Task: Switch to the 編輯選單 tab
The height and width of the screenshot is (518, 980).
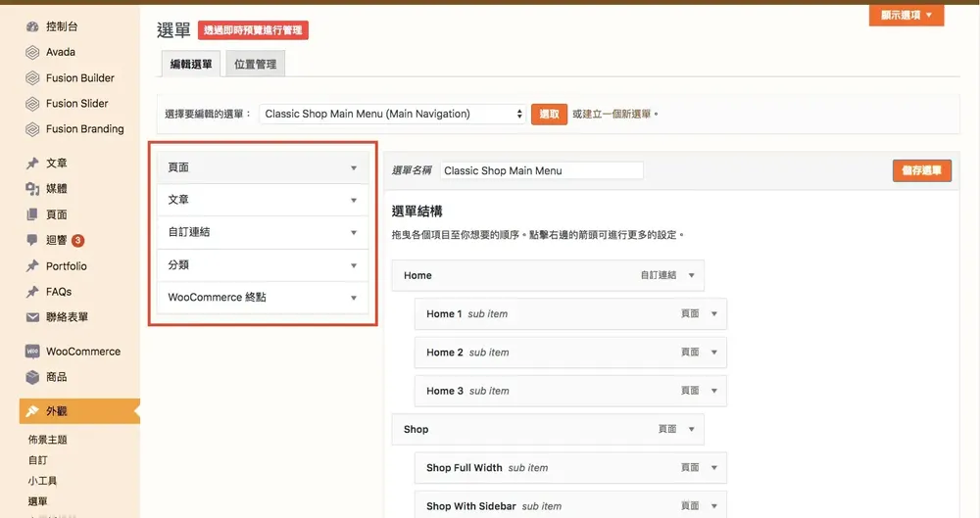Action: 191,64
